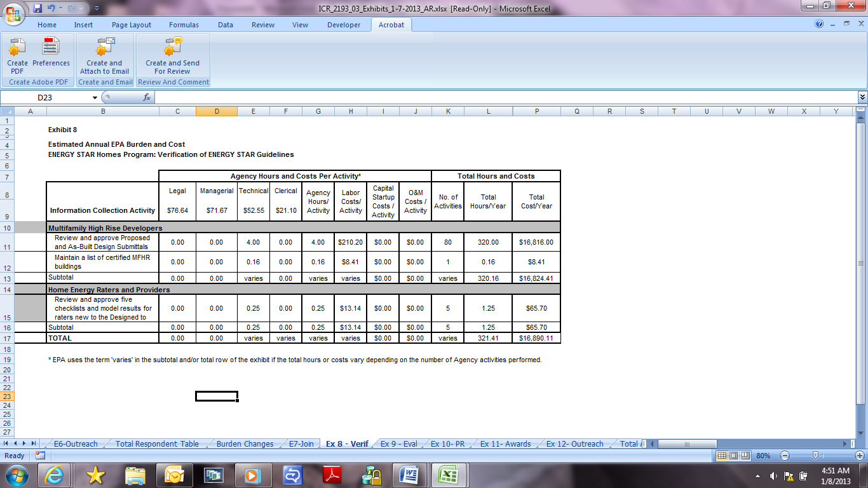This screenshot has width=868, height=488.
Task: Open Adobe Acrobat from the taskbar
Action: [334, 475]
